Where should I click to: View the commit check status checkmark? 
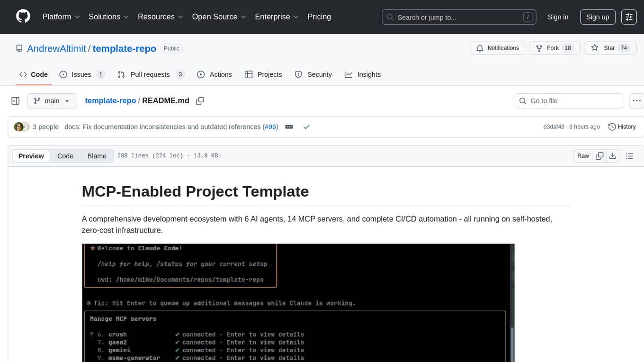[306, 127]
